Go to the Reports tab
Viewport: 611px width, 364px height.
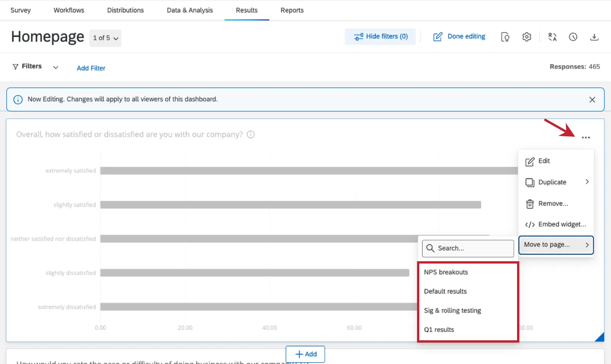point(292,10)
